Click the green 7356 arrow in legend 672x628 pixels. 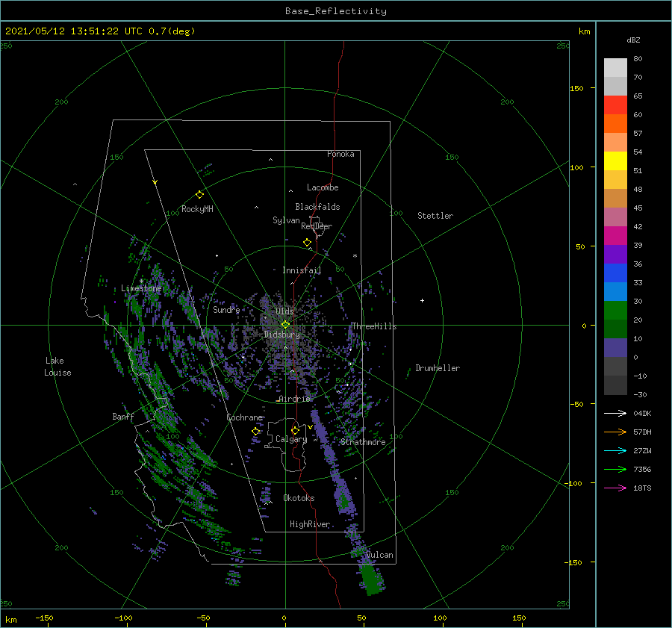click(615, 470)
